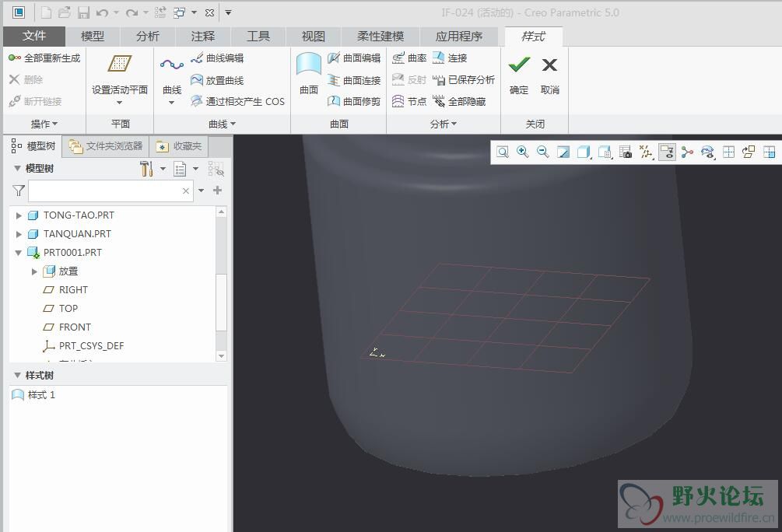Open the 文件夹浏览器 folder browser tab

tap(106, 146)
